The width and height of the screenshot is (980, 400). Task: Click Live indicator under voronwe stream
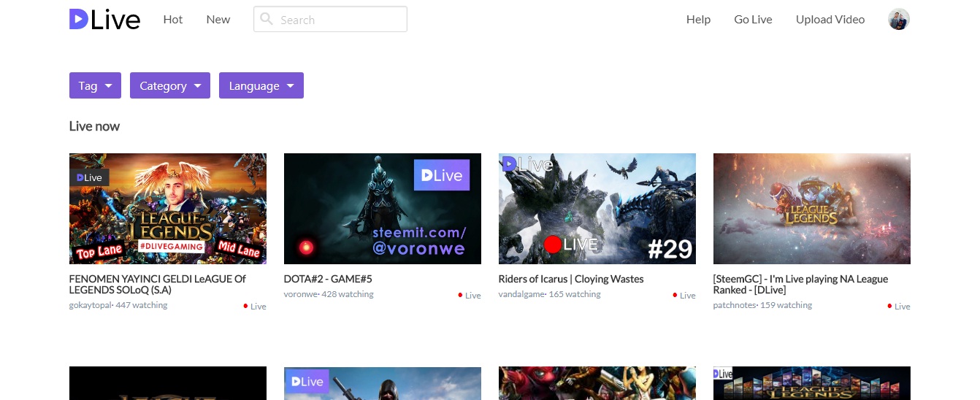(x=470, y=296)
